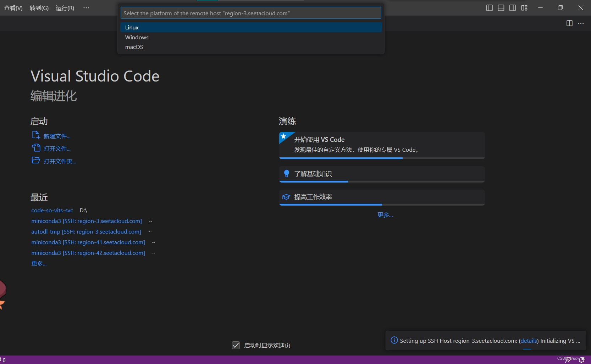Viewport: 591px width, 364px height.
Task: Minimize the VS Code window
Action: click(540, 8)
